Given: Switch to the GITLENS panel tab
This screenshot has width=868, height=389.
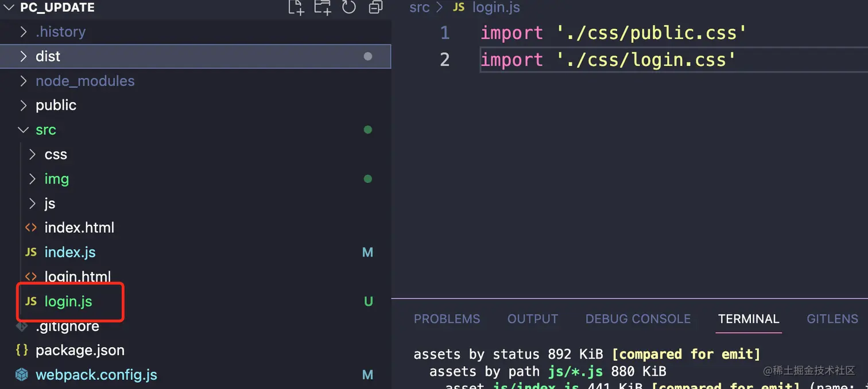Looking at the screenshot, I should tap(832, 319).
